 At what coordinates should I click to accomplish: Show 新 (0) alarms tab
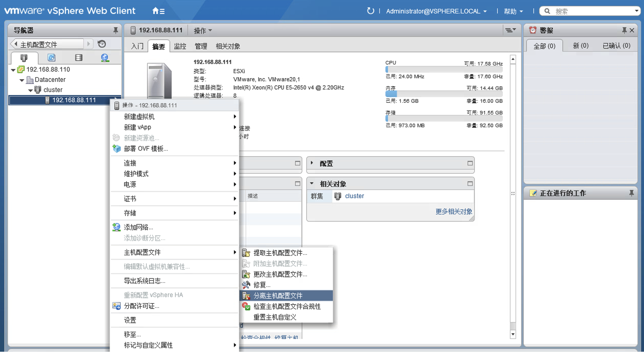point(580,46)
